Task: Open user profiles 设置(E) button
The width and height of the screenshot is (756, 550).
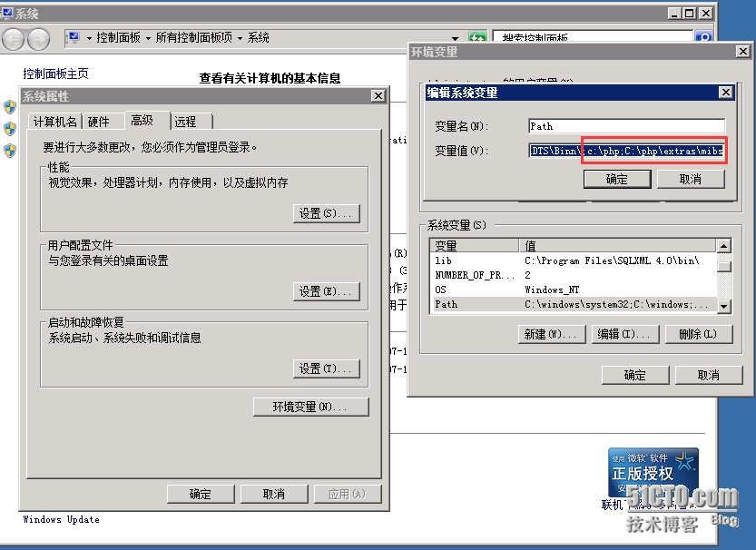Action: coord(327,291)
